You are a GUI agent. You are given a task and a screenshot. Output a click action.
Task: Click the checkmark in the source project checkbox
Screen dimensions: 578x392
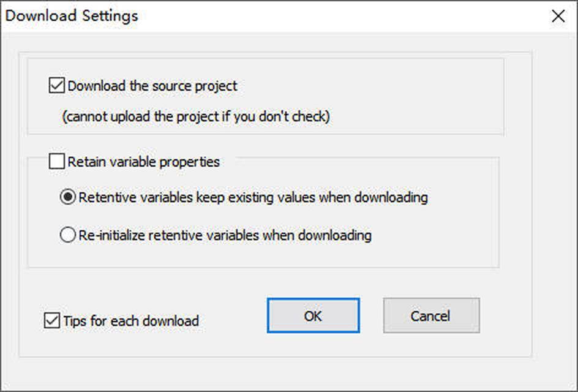[x=56, y=86]
